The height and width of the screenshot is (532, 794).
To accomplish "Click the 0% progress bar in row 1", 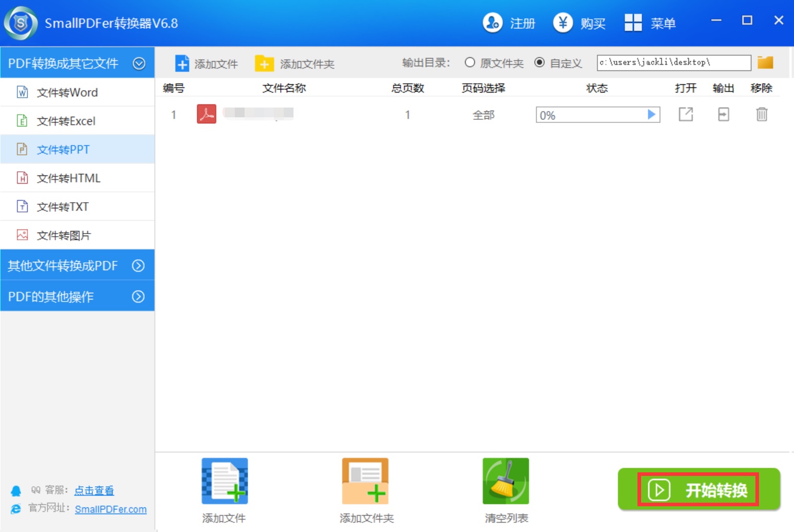I will [598, 115].
